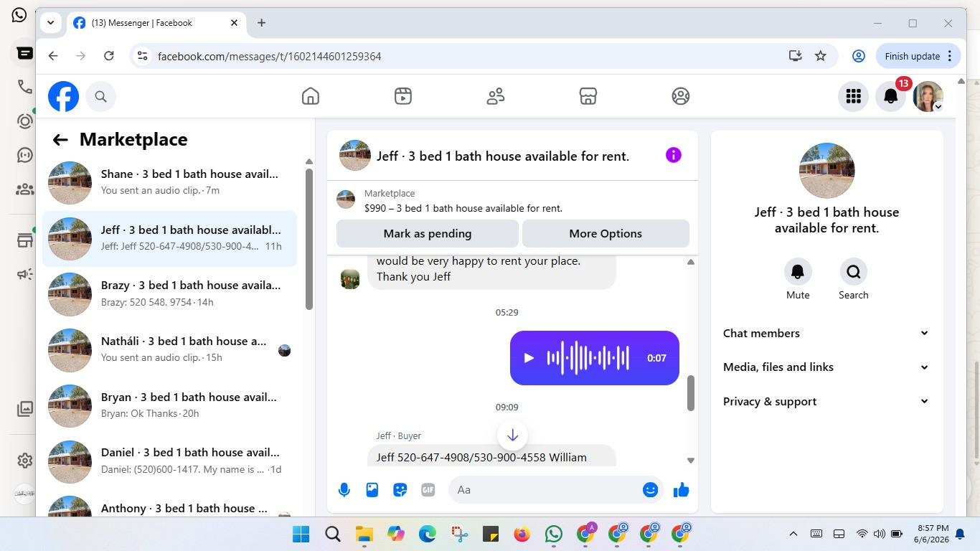Screen dimensions: 980x551
Task: Open Microsoft Edge from taskbar
Action: pos(428,534)
